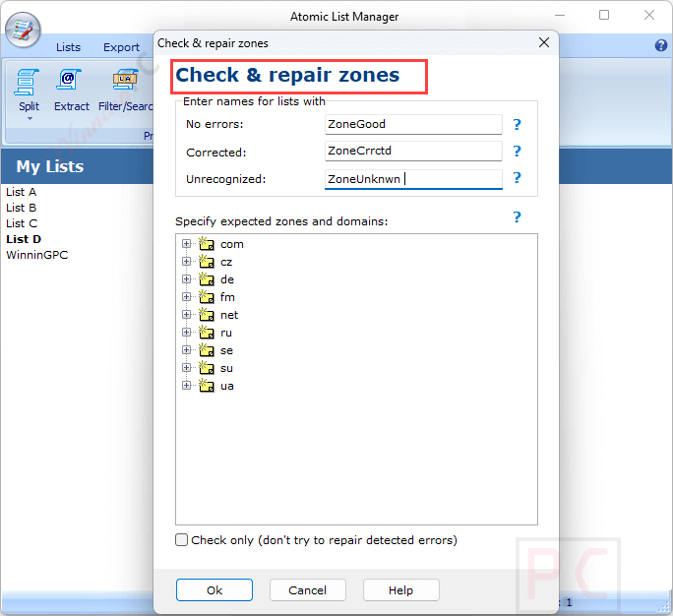Click the Ok button
The image size is (673, 616).
coord(214,590)
